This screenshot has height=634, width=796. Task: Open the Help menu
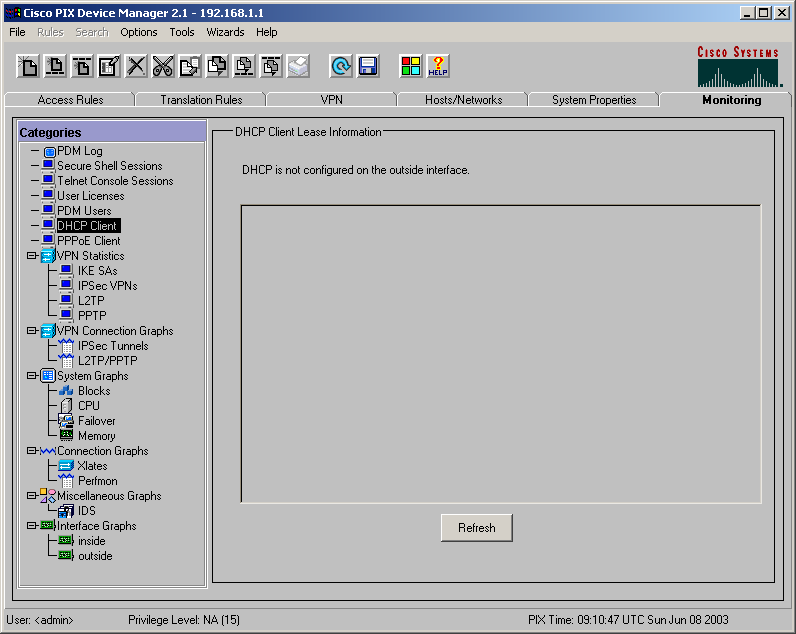267,32
